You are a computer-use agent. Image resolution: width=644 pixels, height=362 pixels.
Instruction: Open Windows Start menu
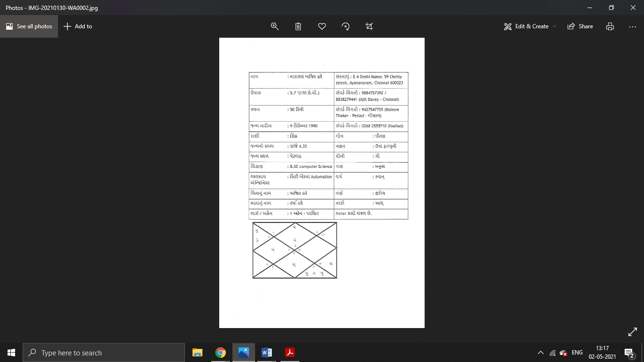coord(11,353)
